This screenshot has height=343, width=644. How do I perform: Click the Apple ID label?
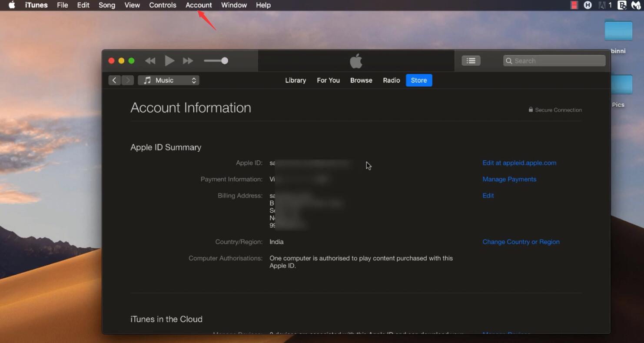point(249,163)
